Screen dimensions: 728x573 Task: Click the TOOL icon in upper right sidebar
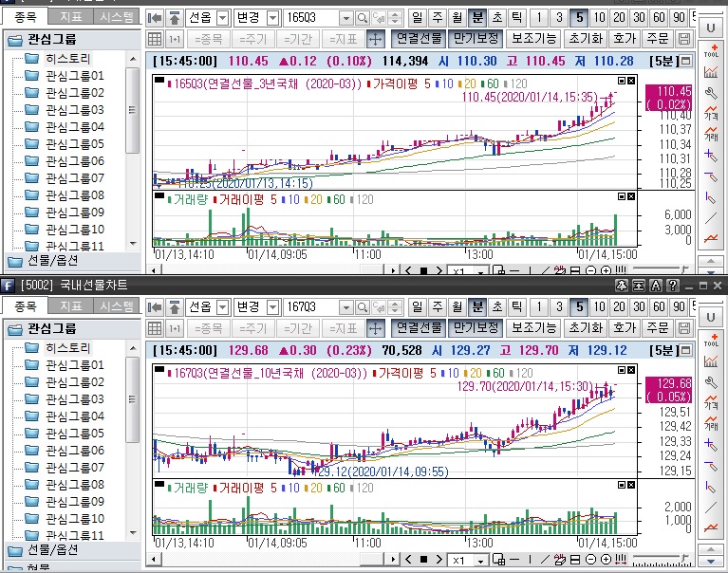coord(711,50)
